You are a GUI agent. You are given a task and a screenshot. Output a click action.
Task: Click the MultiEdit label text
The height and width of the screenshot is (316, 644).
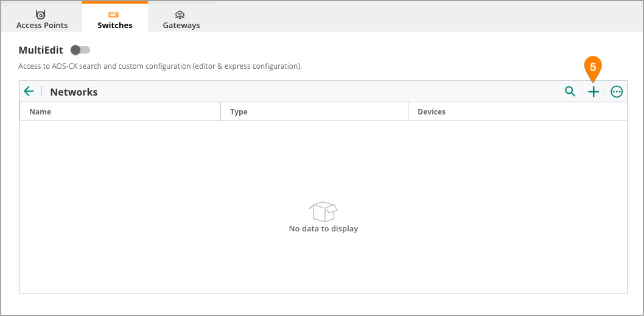pyautogui.click(x=41, y=51)
